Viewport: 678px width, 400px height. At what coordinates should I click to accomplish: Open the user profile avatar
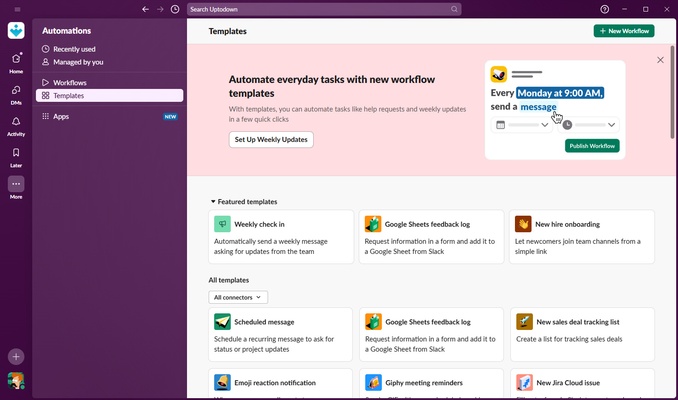[x=16, y=381]
